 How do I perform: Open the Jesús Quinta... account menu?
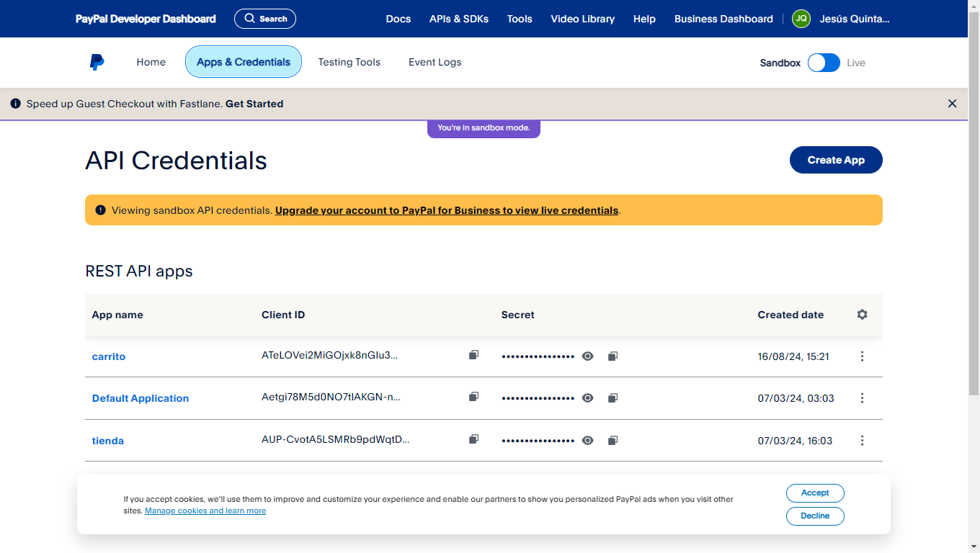(854, 19)
